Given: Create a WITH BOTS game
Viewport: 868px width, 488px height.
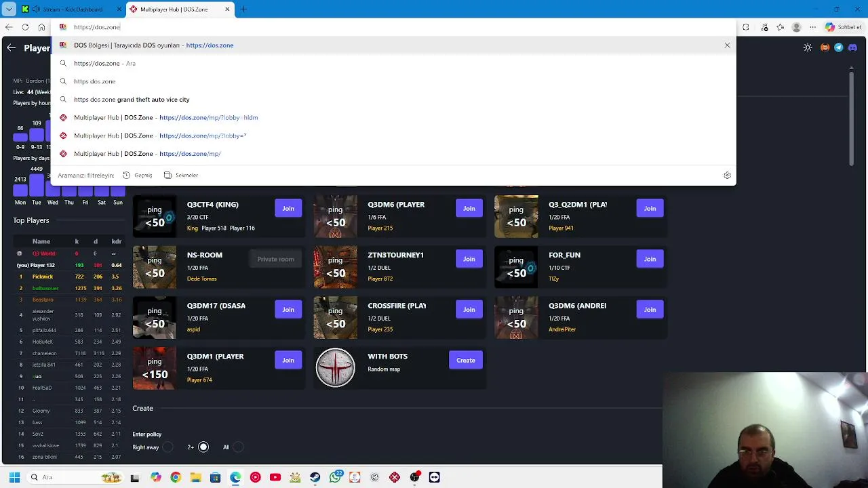Looking at the screenshot, I should [465, 361].
